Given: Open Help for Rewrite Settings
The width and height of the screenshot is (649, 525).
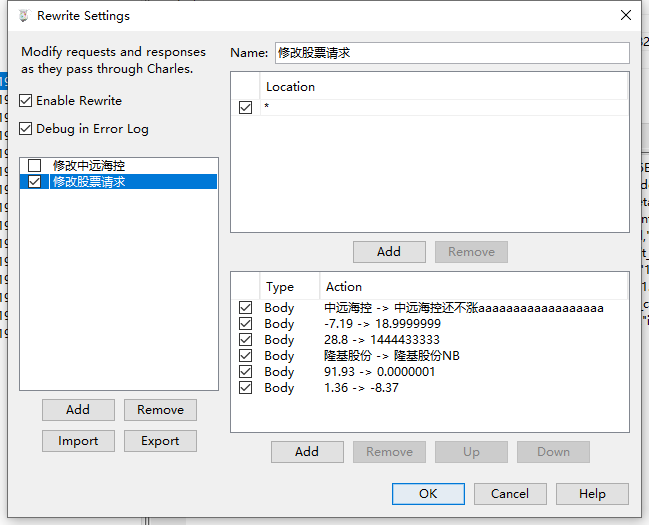Looking at the screenshot, I should (x=592, y=494).
